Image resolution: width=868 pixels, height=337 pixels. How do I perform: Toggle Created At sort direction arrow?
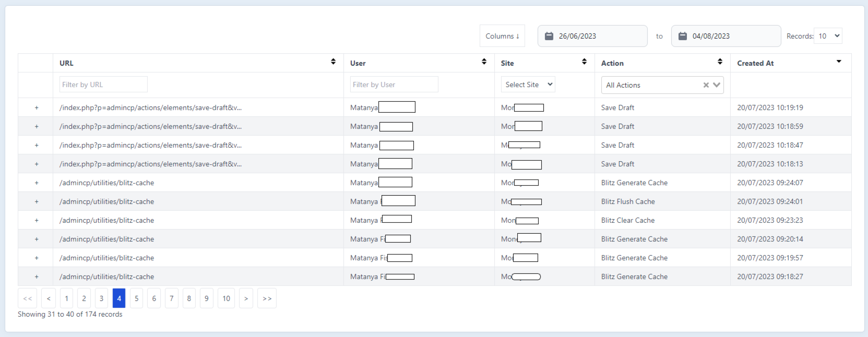[838, 61]
